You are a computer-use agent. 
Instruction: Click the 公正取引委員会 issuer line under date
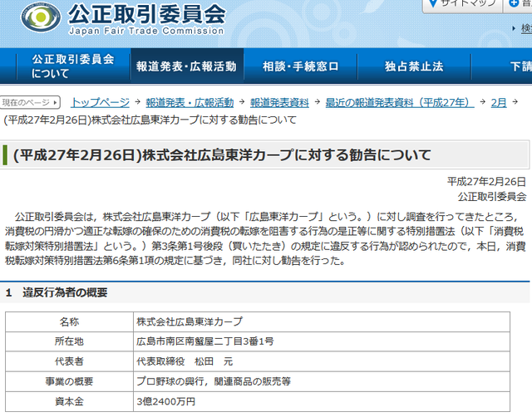[492, 197]
